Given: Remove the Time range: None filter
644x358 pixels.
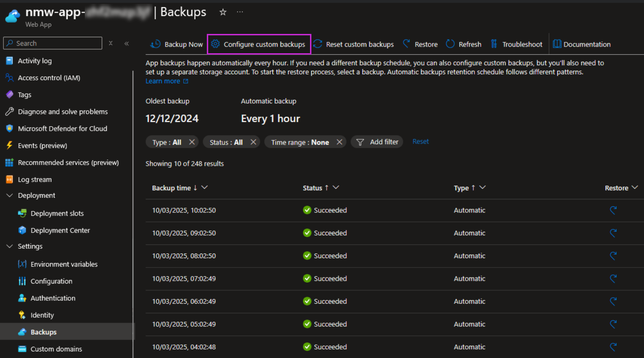Looking at the screenshot, I should click(x=339, y=141).
